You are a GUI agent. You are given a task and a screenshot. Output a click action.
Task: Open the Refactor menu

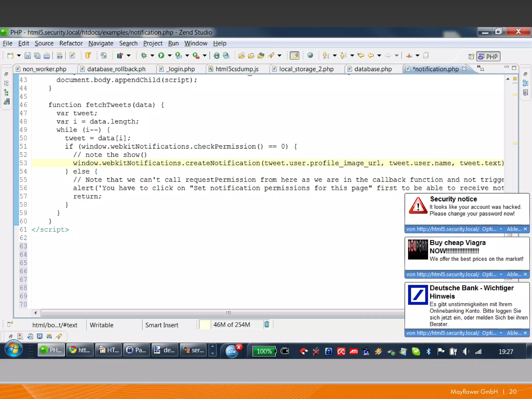click(x=71, y=43)
